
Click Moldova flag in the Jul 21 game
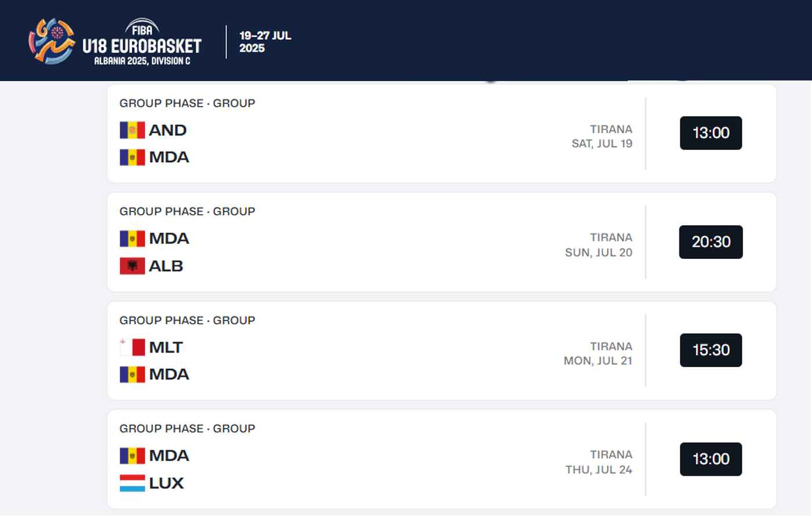click(x=132, y=375)
